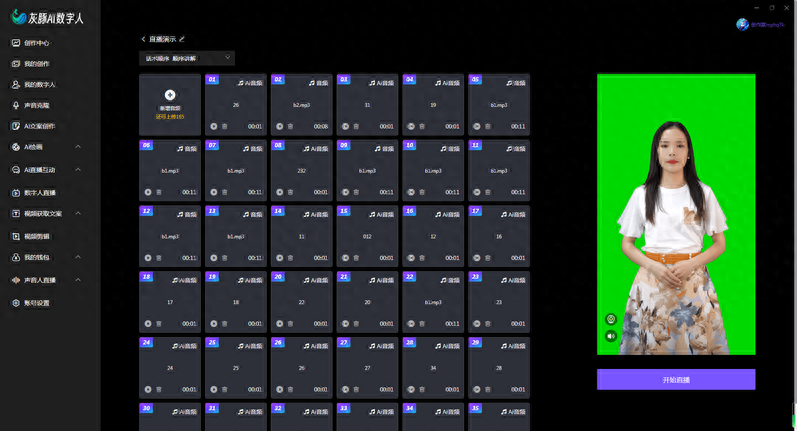Screen dimensions: 797x431
Task: Collapse the 视频获取文案 sidebar section
Action: (x=78, y=213)
